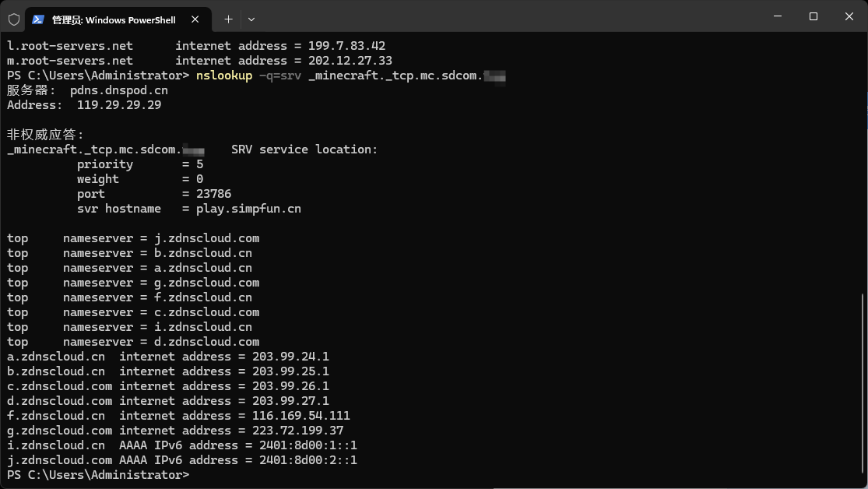Minimize the terminal window
868x489 pixels.
(x=778, y=16)
